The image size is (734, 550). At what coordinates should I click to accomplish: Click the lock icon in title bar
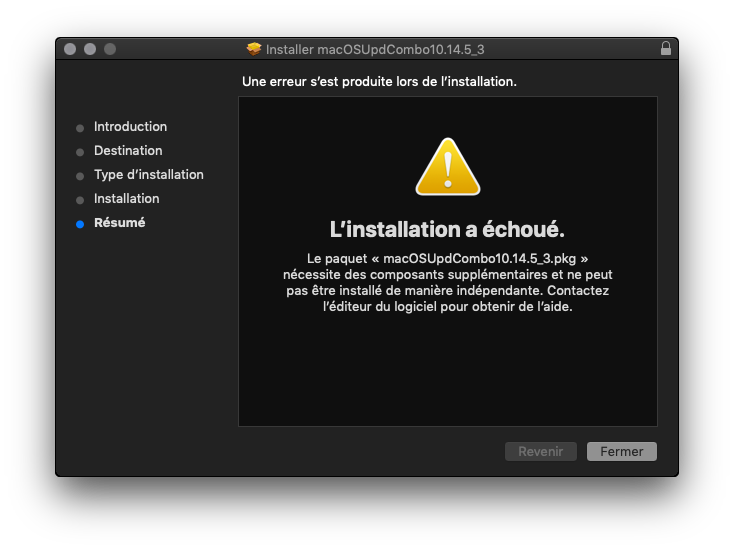point(666,49)
